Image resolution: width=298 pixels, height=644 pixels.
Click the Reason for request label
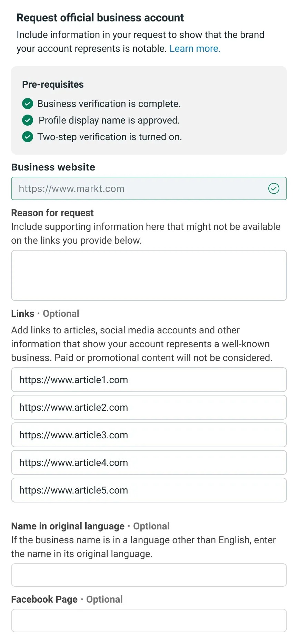(52, 213)
